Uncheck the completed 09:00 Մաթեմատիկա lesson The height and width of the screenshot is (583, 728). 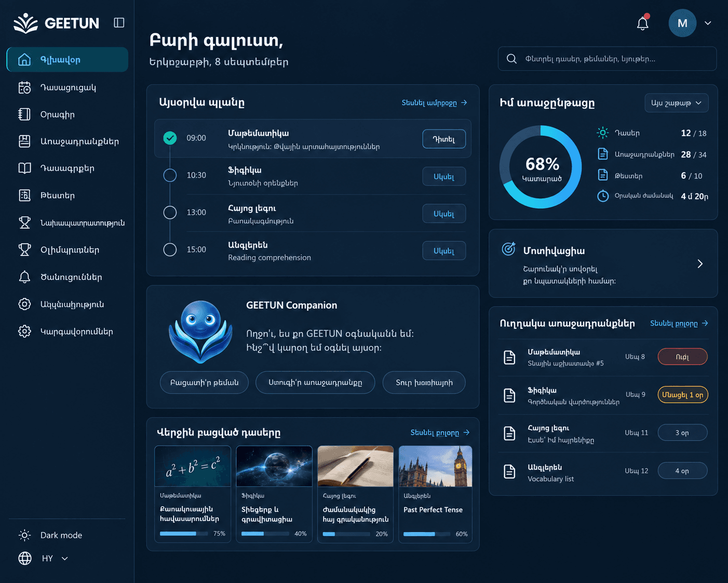pos(170,138)
